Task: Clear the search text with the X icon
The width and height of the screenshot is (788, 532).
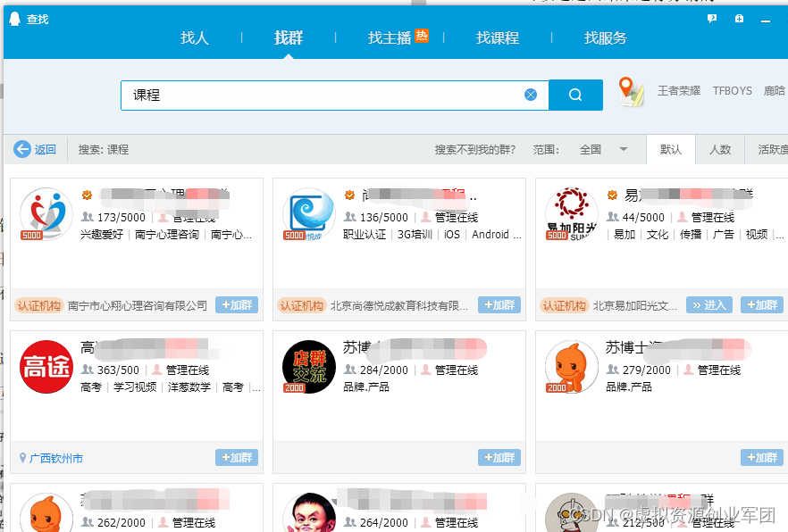Action: (x=531, y=95)
